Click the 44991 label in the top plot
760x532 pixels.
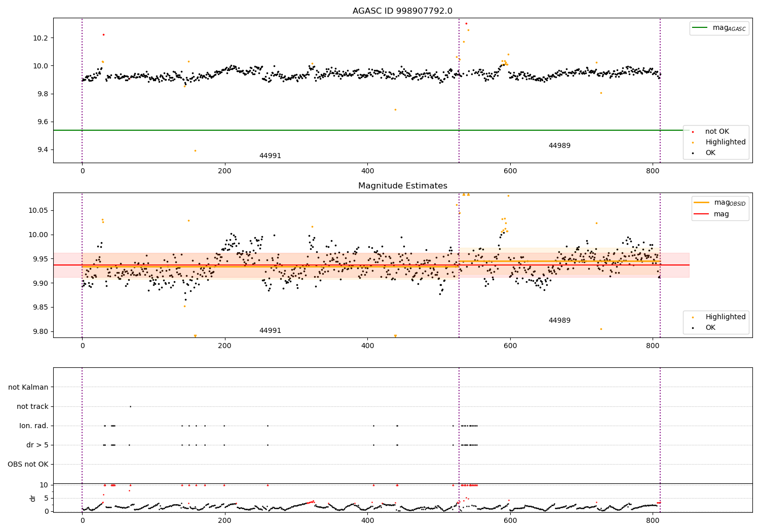[x=270, y=156]
